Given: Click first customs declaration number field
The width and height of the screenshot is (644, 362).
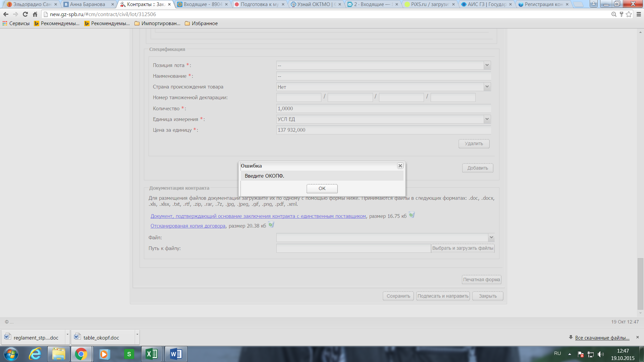Looking at the screenshot, I should click(299, 98).
